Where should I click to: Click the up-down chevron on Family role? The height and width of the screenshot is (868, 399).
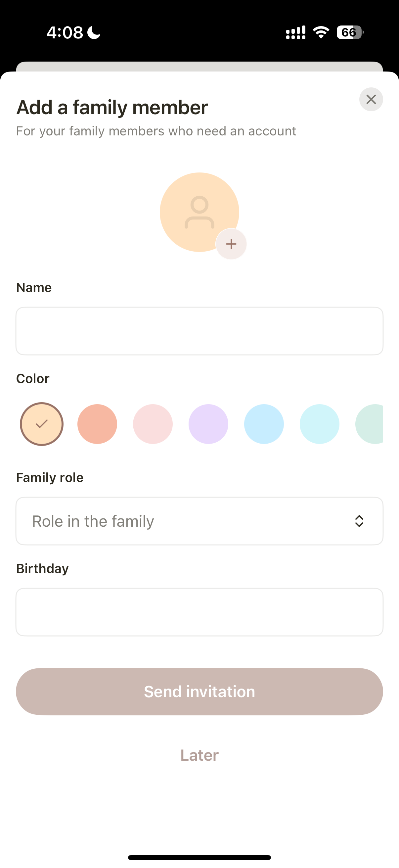359,521
